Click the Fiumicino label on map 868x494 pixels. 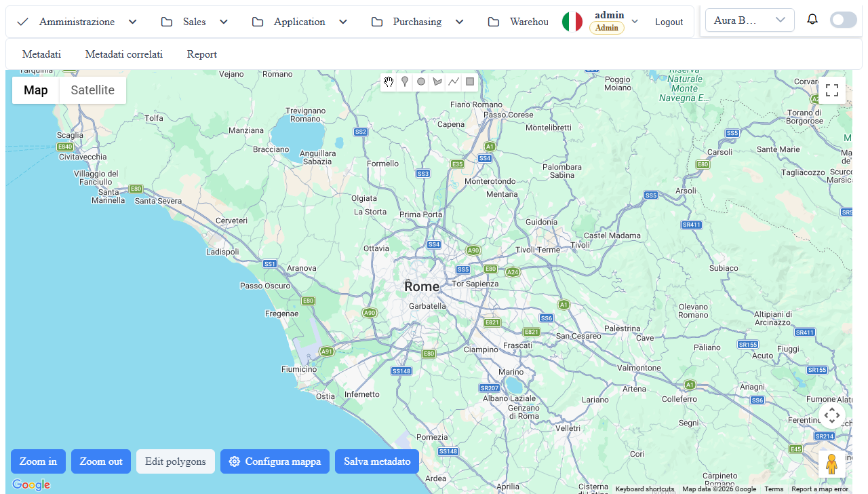pyautogui.click(x=299, y=369)
